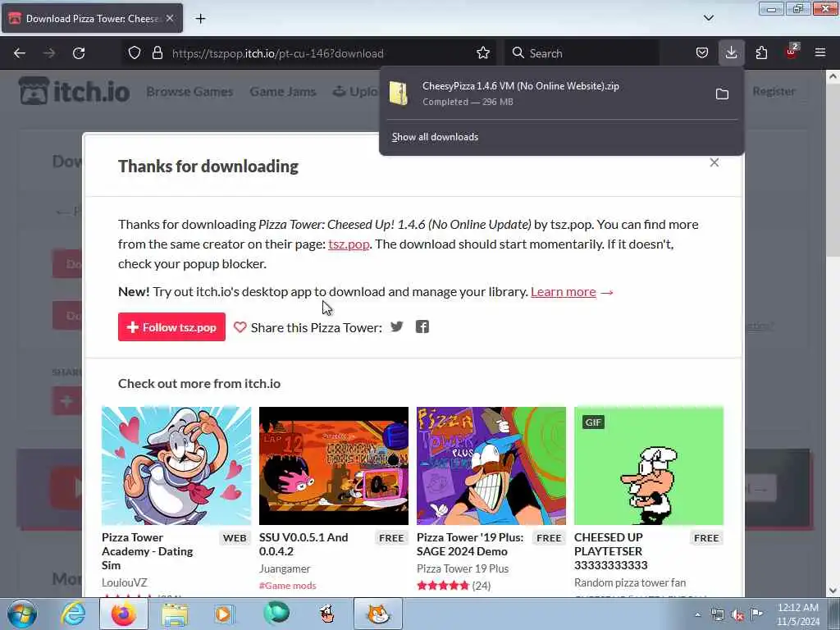Open Pizza Tower '19 Plus thumbnail
Image resolution: width=840 pixels, height=630 pixels.
coord(491,466)
